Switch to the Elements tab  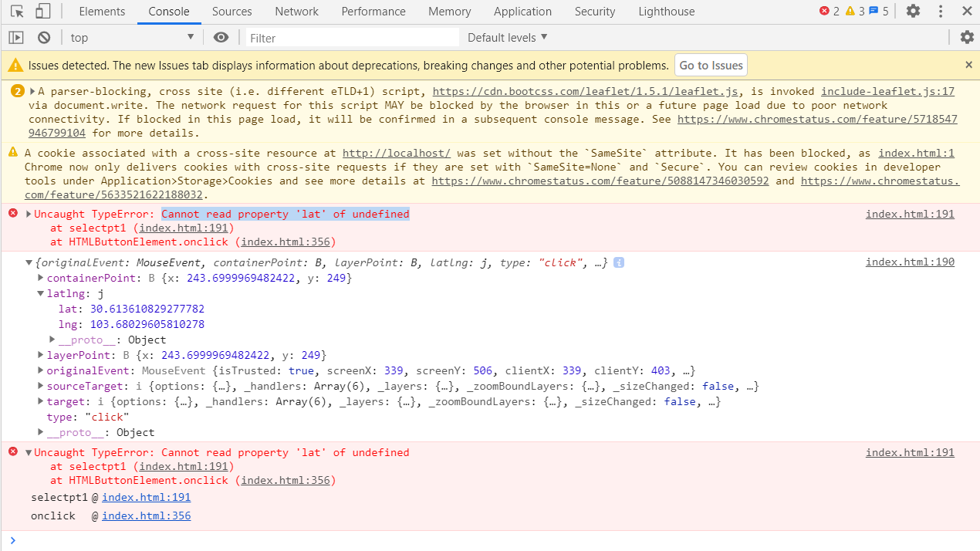pyautogui.click(x=102, y=12)
